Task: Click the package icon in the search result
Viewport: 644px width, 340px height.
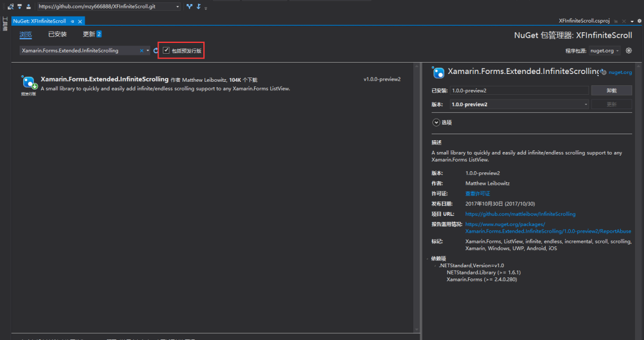Action: click(29, 82)
